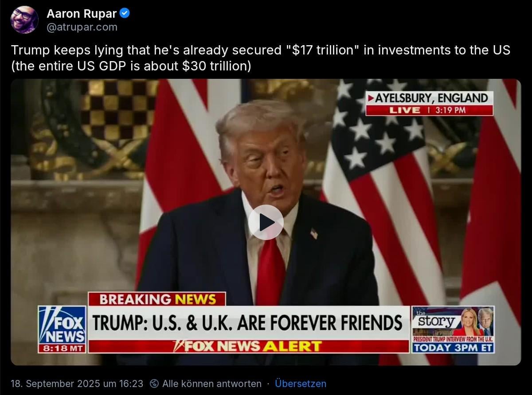Click the FOX NEWS ALERT bar
532x395 pixels.
pyautogui.click(x=248, y=346)
